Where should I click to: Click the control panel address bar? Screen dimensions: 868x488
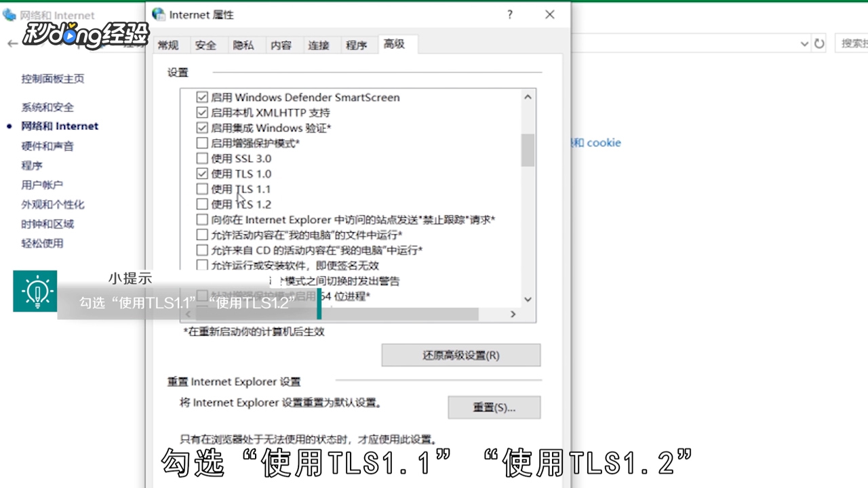tap(690, 43)
